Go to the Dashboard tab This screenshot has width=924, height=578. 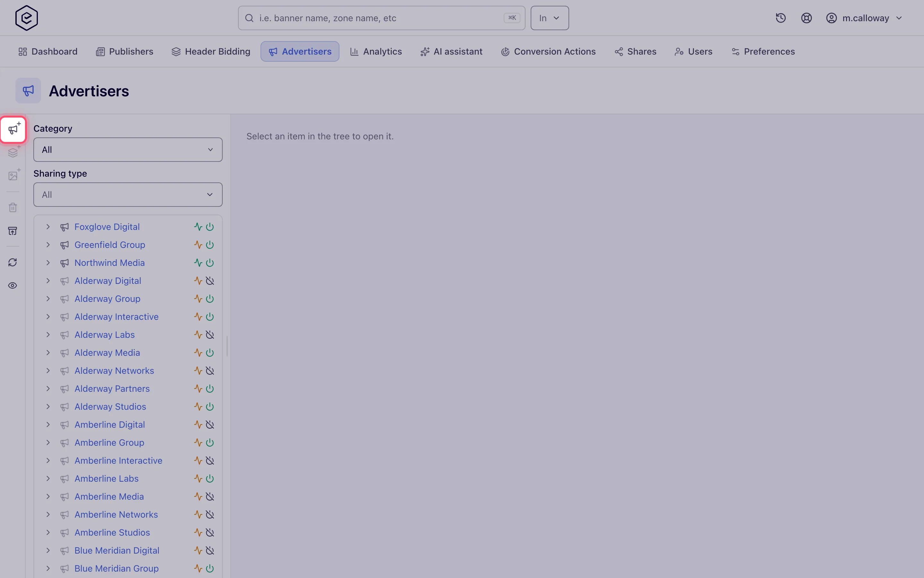coord(48,52)
